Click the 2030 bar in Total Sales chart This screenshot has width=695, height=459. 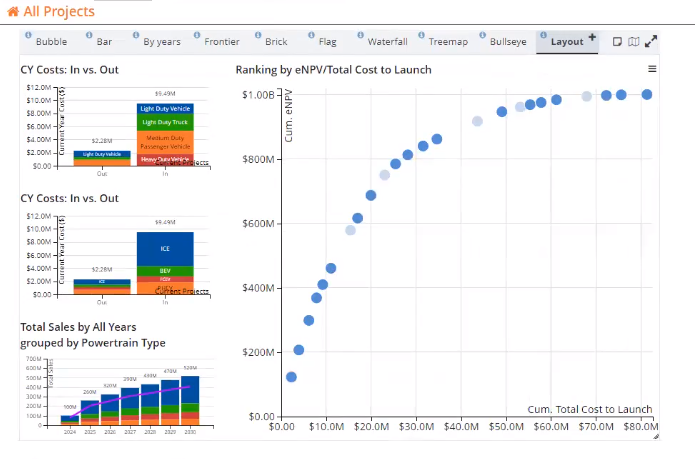pos(190,401)
